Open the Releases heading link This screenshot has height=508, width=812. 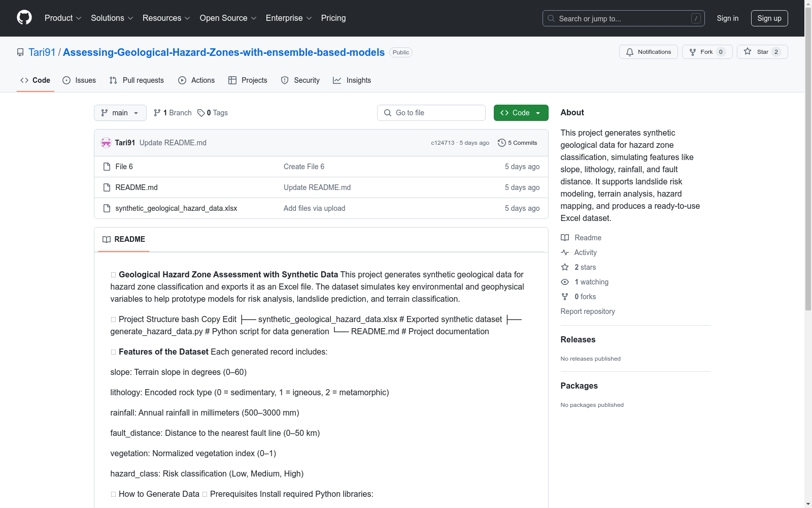578,339
